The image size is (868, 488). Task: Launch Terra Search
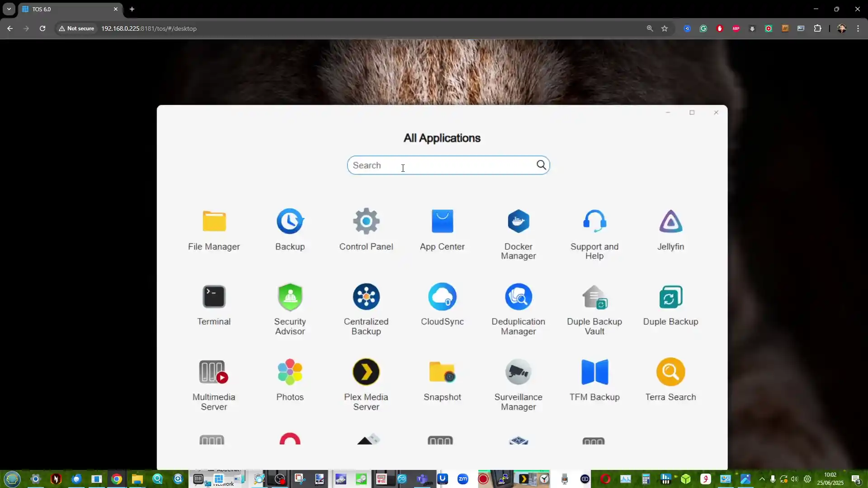670,372
